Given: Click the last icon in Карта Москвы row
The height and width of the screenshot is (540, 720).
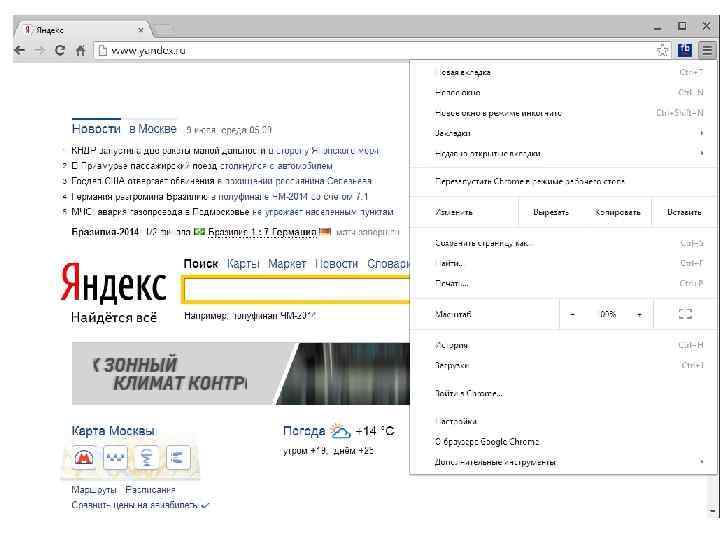Looking at the screenshot, I should [178, 457].
